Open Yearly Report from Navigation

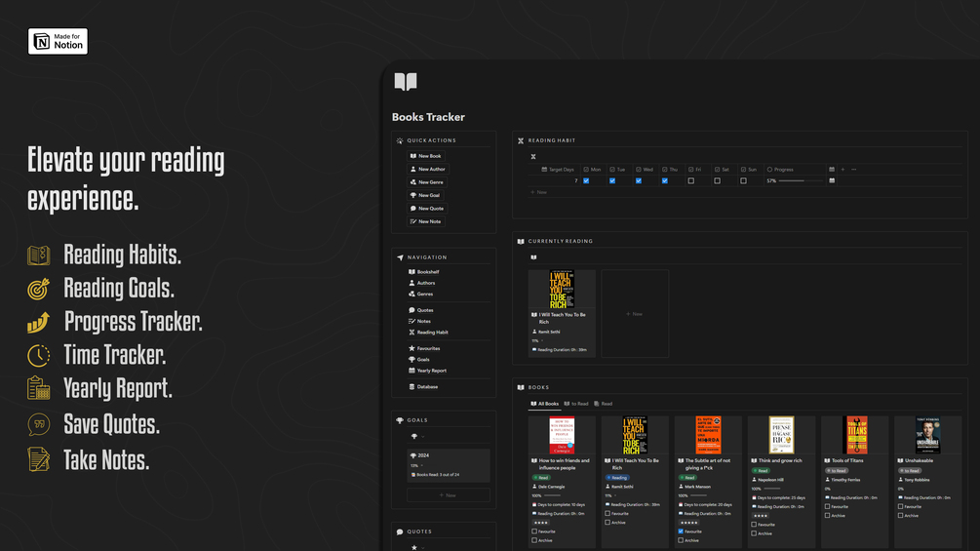427,371
